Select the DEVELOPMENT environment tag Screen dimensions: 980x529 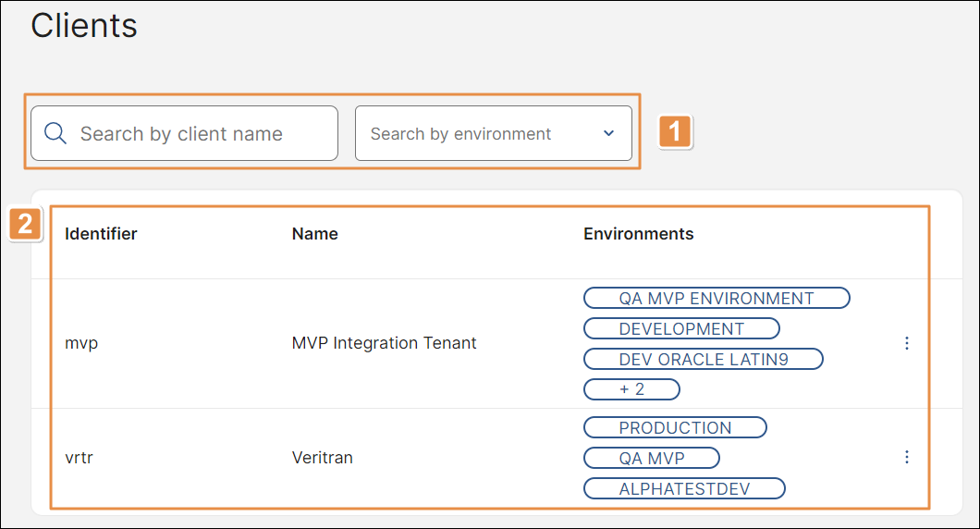coord(681,329)
